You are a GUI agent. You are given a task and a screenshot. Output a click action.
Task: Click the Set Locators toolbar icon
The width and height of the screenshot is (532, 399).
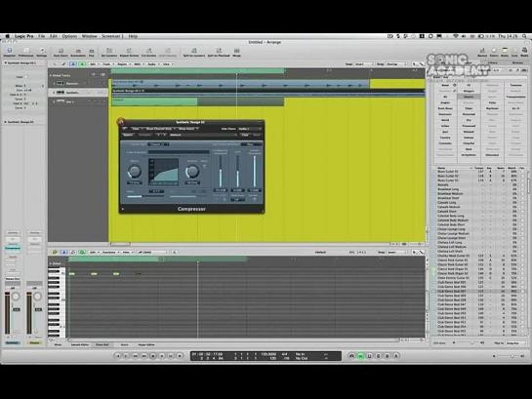(x=109, y=52)
